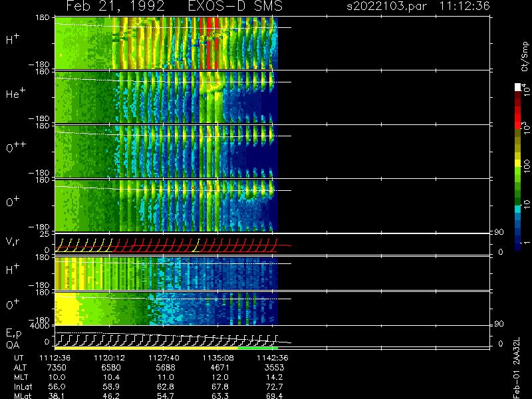The height and width of the screenshot is (399, 532).
Task: Select the UT value '1112:36'
Action: 55,358
